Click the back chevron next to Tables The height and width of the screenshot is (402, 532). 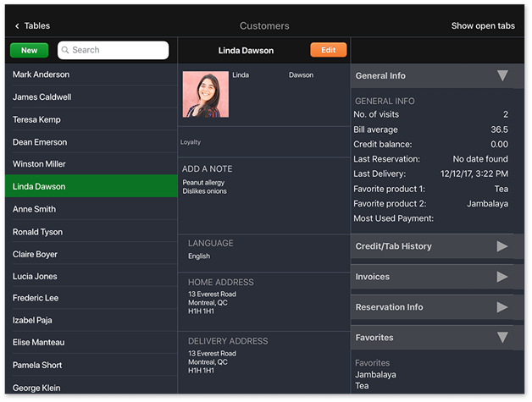coord(17,26)
